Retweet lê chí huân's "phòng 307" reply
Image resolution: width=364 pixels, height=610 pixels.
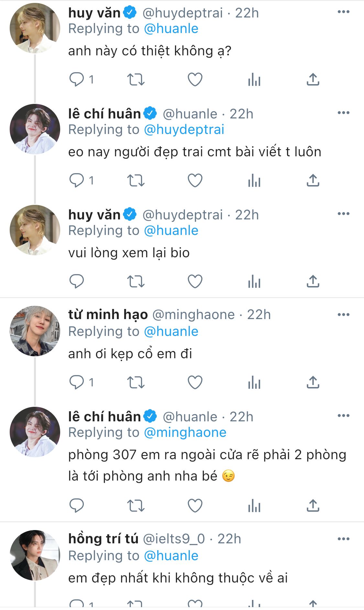click(x=136, y=505)
